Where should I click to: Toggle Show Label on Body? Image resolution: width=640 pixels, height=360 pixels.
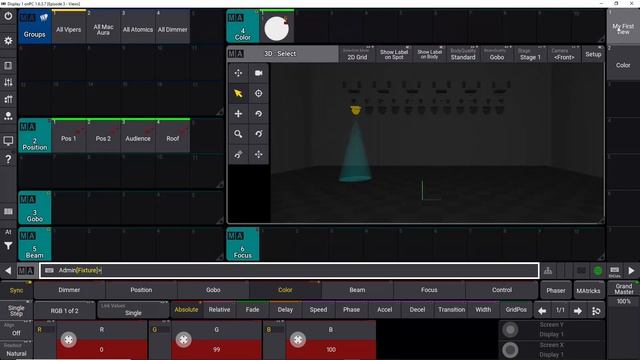[x=429, y=54]
